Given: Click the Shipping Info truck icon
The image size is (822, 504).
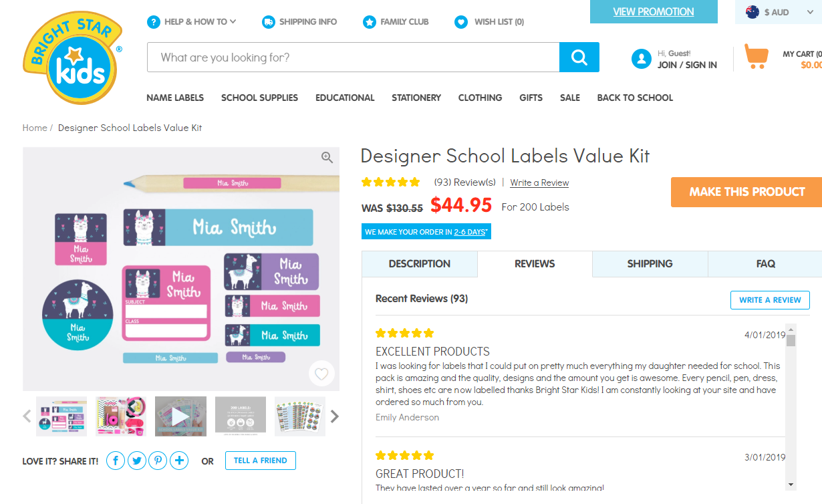Looking at the screenshot, I should click(269, 22).
